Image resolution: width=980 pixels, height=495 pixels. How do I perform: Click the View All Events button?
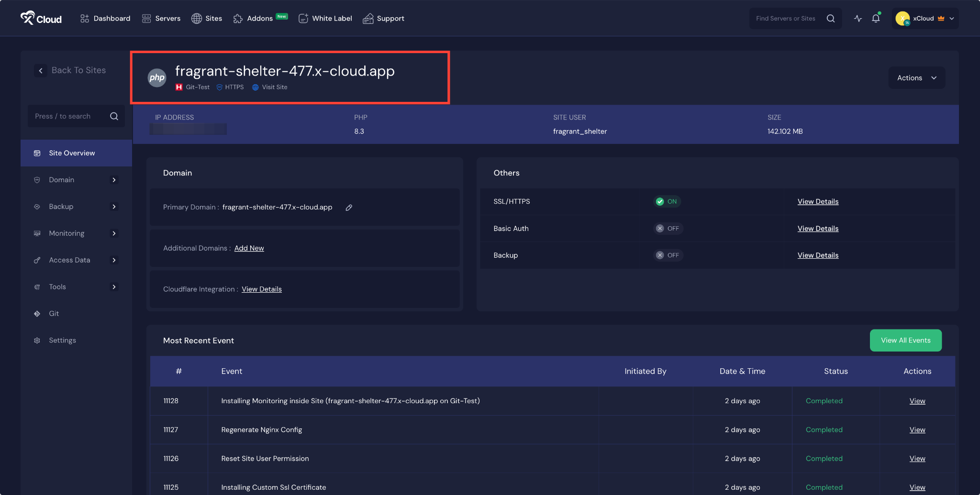905,341
